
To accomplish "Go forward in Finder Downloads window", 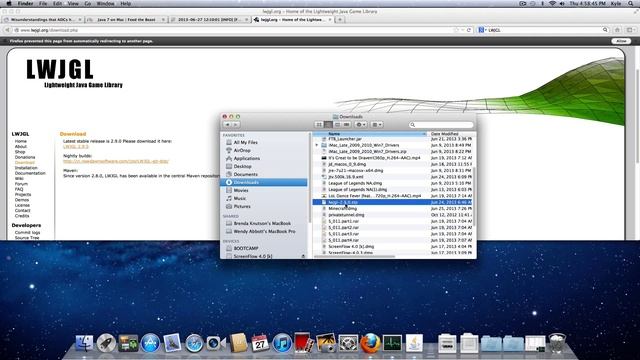I will pyautogui.click(x=236, y=124).
